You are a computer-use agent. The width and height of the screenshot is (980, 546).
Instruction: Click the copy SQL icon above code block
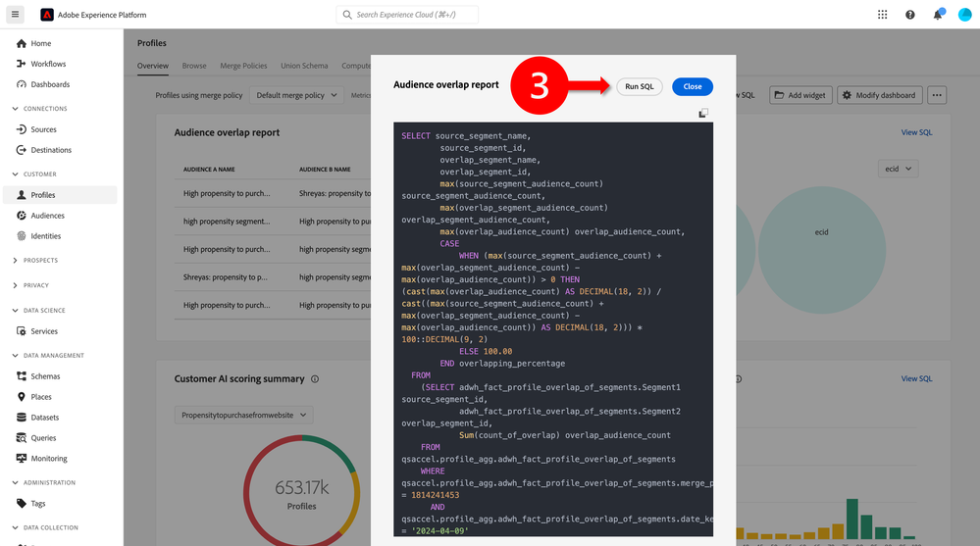pyautogui.click(x=703, y=114)
